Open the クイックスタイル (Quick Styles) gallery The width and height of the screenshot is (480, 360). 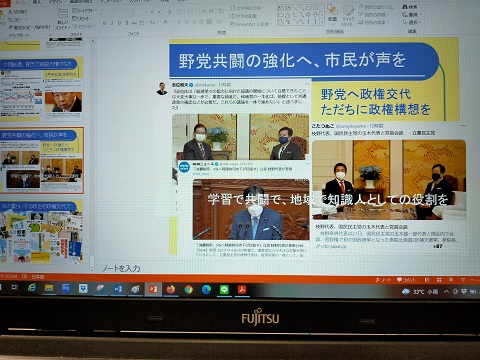tap(347, 16)
